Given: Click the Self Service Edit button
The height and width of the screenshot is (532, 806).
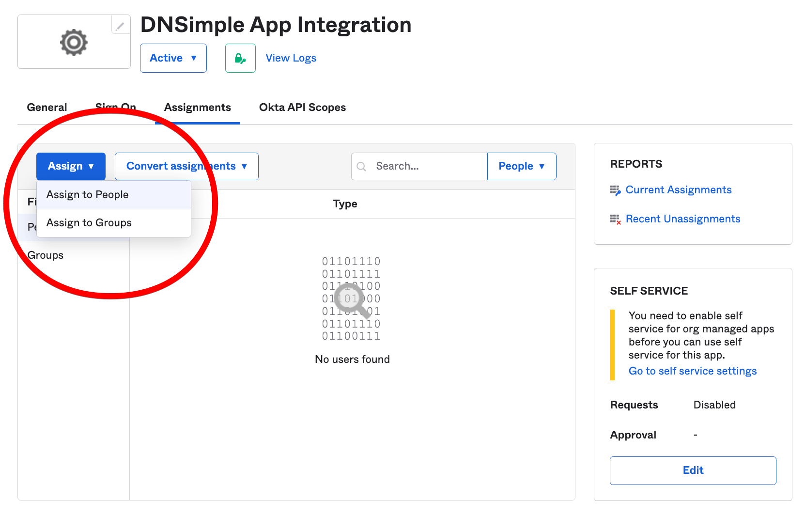Looking at the screenshot, I should [693, 470].
